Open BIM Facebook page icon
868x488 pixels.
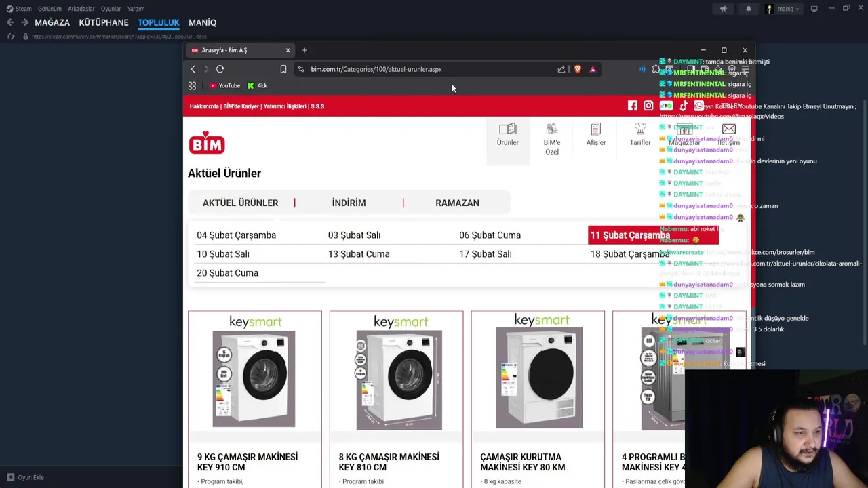tap(633, 106)
